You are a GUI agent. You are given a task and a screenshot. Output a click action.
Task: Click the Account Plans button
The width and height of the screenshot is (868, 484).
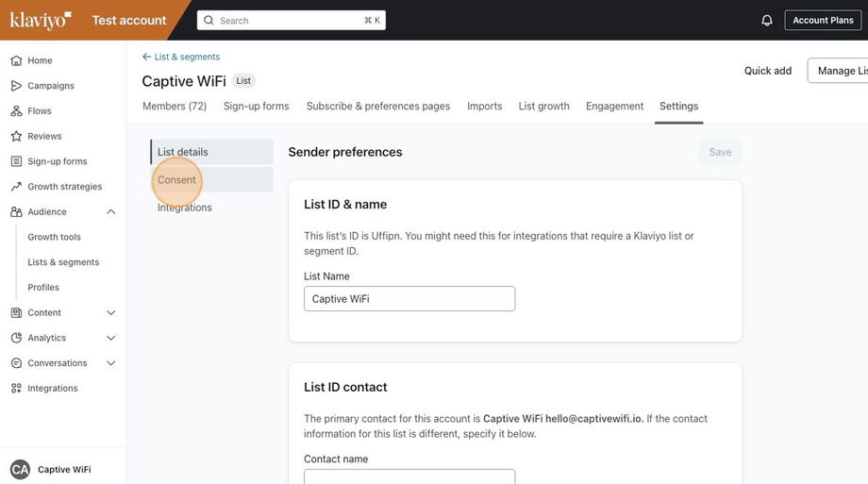[x=823, y=20]
